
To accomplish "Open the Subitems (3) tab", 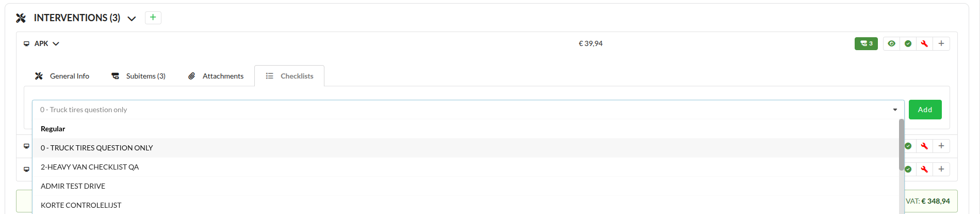I will [138, 76].
